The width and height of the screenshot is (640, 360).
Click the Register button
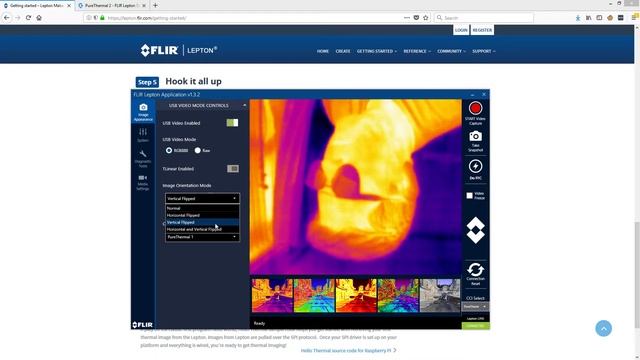482,30
